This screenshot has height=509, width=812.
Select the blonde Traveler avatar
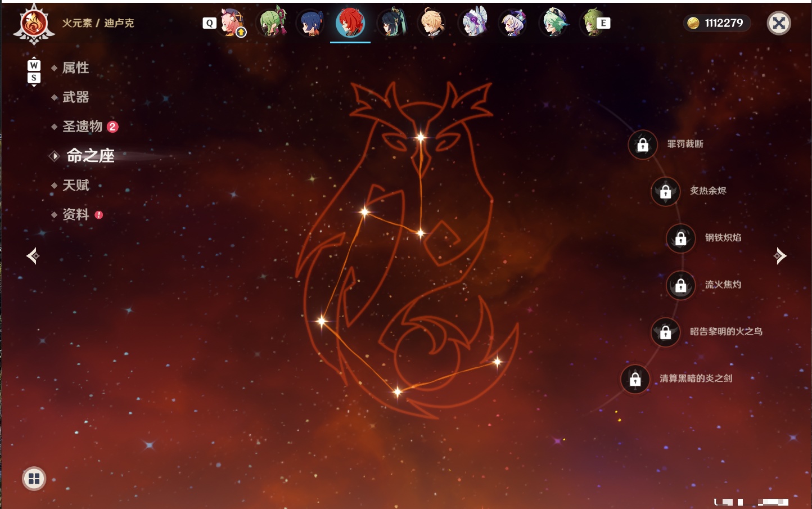pos(432,23)
